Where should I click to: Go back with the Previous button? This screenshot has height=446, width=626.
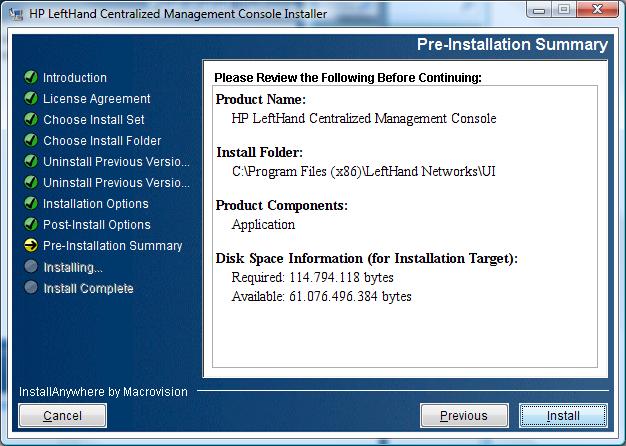point(464,416)
